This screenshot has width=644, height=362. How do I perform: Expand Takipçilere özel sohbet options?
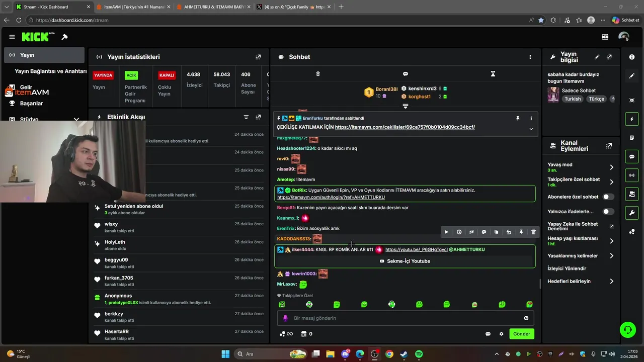[611, 182]
